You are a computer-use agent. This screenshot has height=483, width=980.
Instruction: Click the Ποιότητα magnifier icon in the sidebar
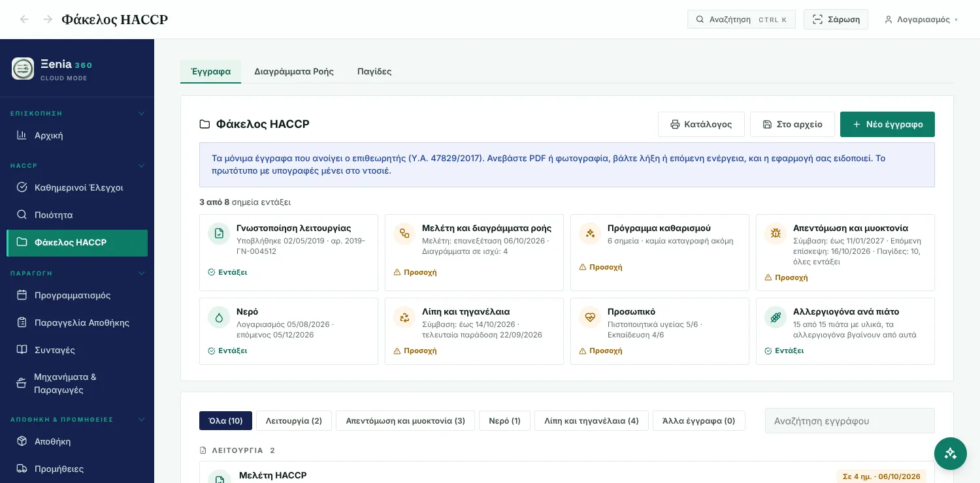click(22, 215)
